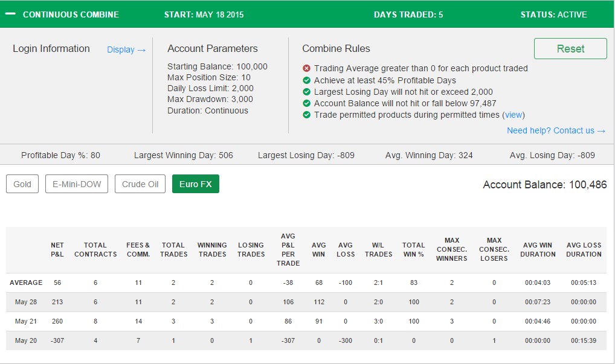
Task: Click the Max Drawdown: 3,000 line
Action: tap(210, 100)
